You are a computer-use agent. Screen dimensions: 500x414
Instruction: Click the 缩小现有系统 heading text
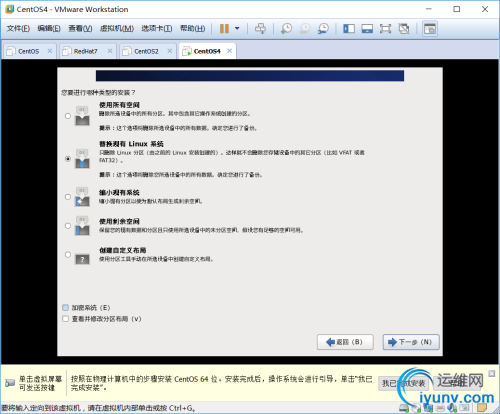coord(119,193)
